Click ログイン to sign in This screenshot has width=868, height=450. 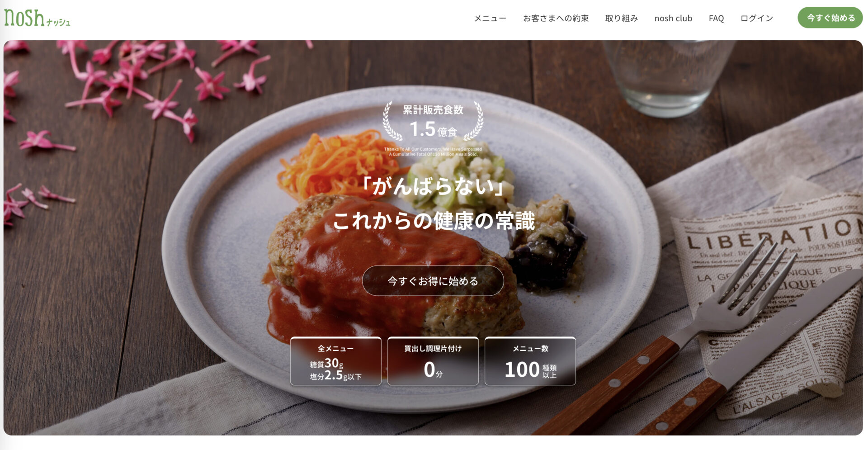(x=756, y=18)
